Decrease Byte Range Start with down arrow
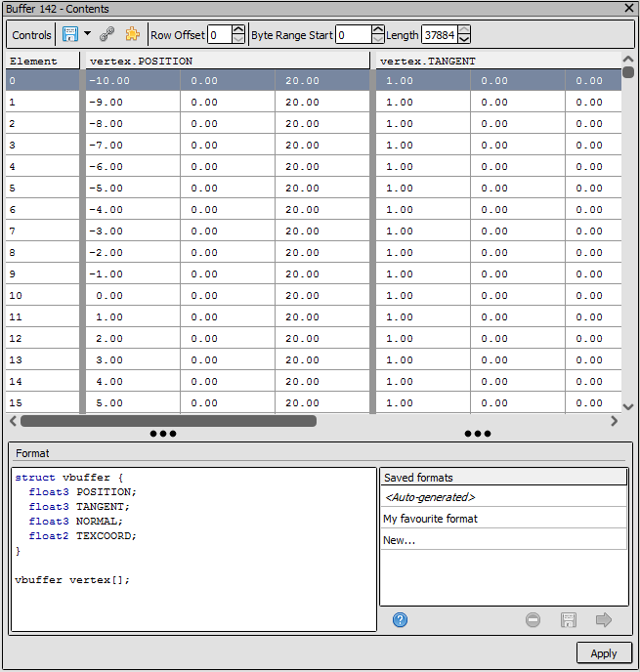This screenshot has width=640, height=672. pyautogui.click(x=378, y=39)
